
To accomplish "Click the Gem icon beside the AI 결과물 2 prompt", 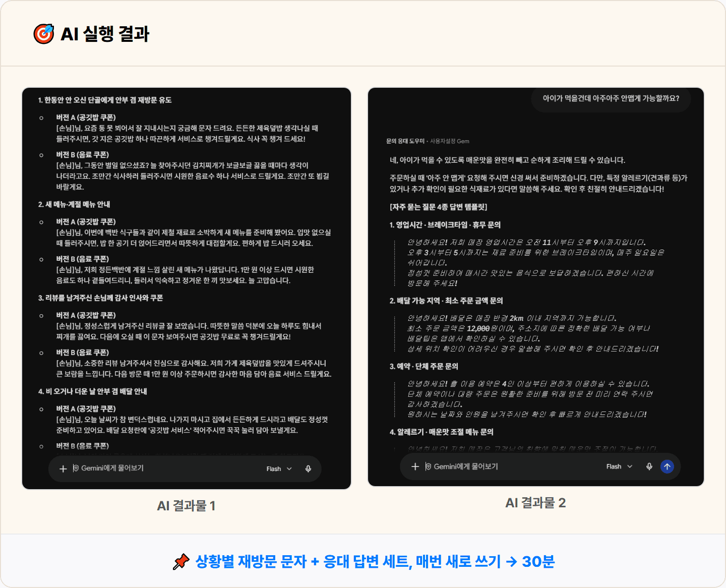I will [x=428, y=466].
